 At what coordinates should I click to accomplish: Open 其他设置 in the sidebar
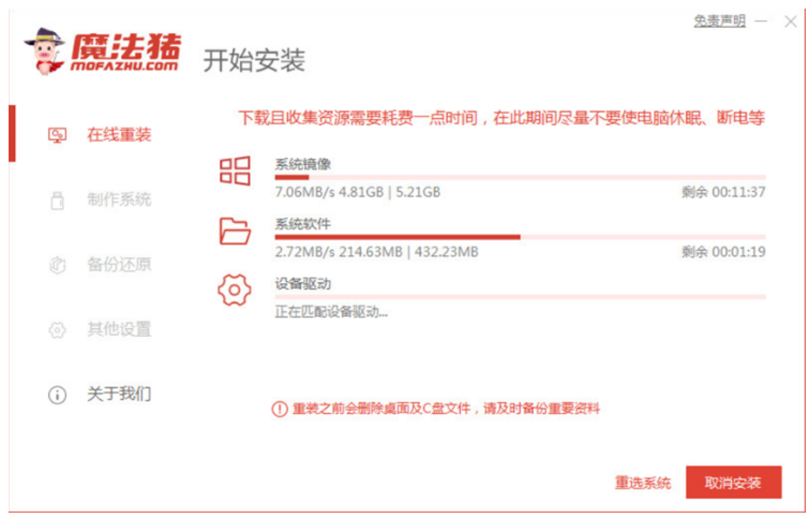tap(118, 330)
